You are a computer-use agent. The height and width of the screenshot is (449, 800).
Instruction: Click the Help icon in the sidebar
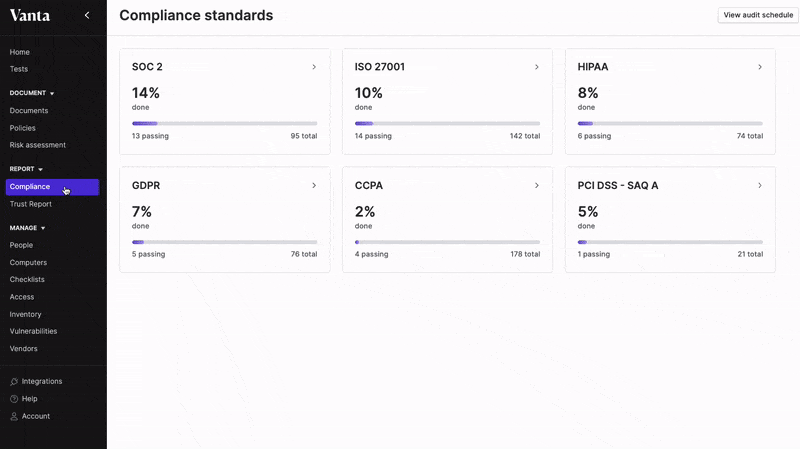(14, 399)
